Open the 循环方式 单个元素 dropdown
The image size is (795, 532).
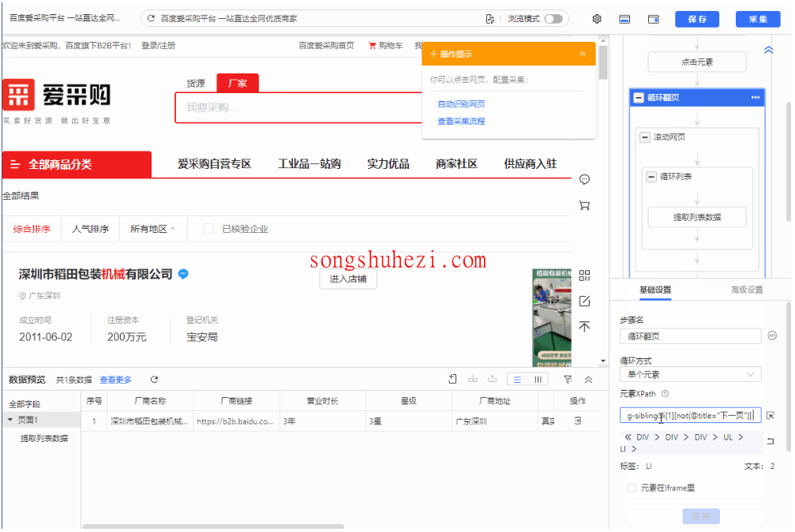[x=691, y=374]
